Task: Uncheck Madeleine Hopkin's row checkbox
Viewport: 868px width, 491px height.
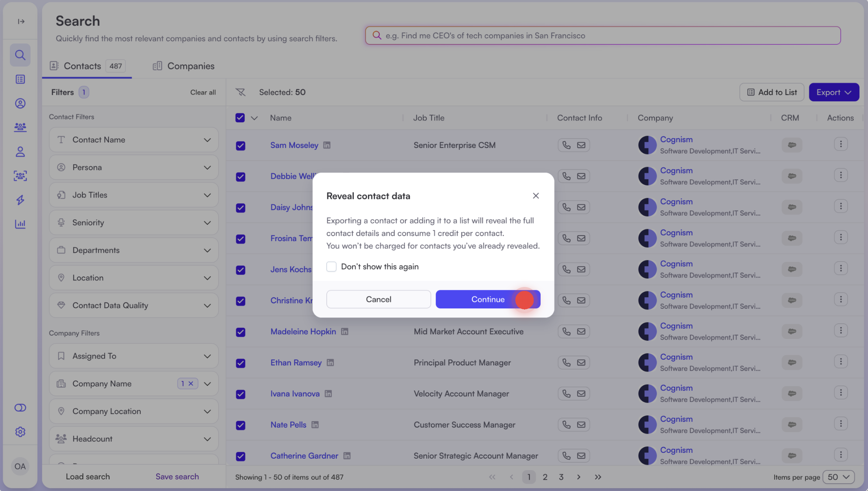Action: click(x=240, y=332)
